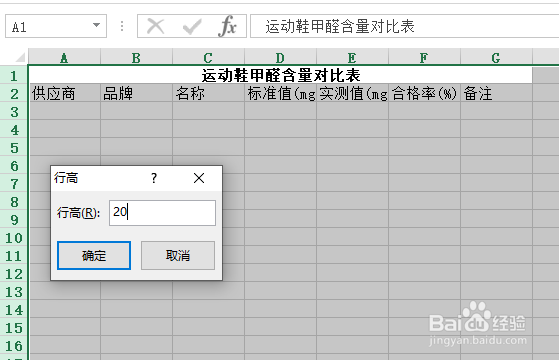Select row 2 header

(x=14, y=93)
